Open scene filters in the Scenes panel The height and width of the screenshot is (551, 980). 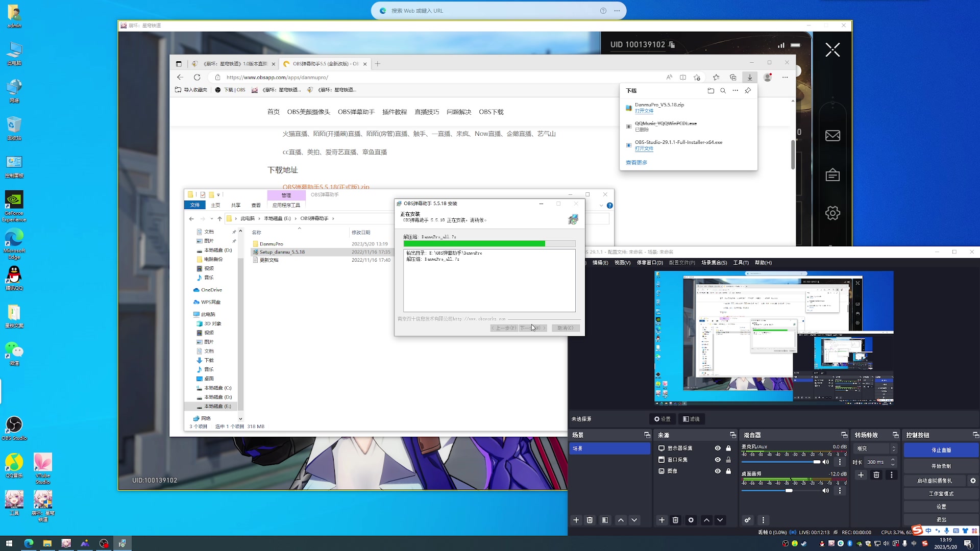tap(605, 520)
